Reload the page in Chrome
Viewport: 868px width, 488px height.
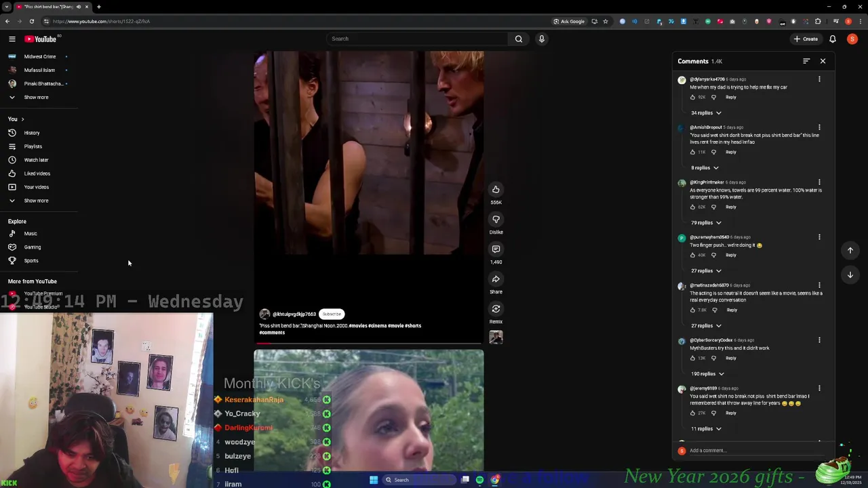point(31,21)
